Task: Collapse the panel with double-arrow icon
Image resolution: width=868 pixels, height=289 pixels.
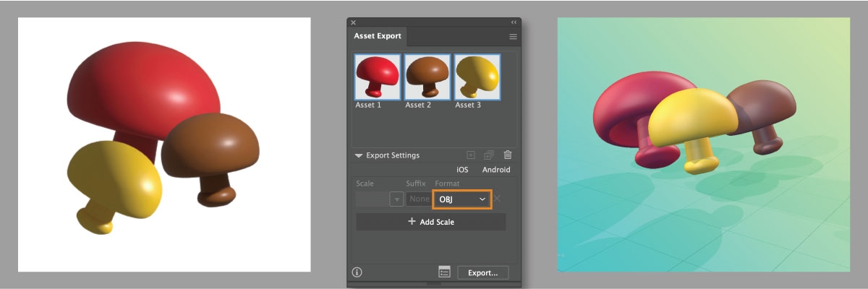Action: coord(514,22)
